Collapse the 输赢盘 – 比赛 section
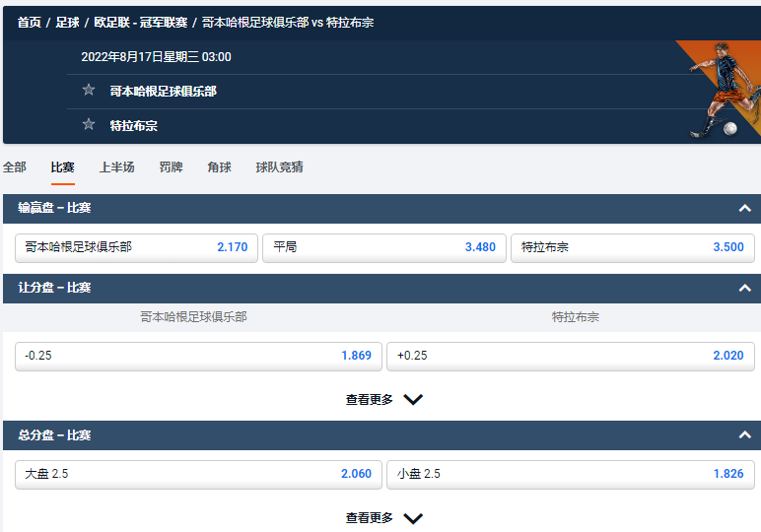The width and height of the screenshot is (761, 532). click(744, 208)
